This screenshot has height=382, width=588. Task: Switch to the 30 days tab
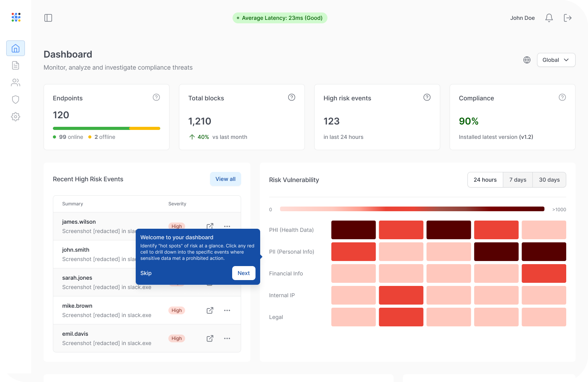point(549,180)
